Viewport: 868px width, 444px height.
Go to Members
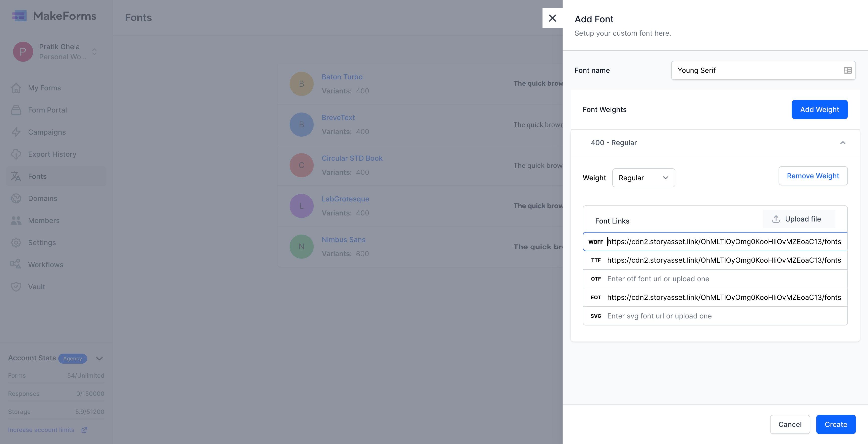pyautogui.click(x=44, y=221)
